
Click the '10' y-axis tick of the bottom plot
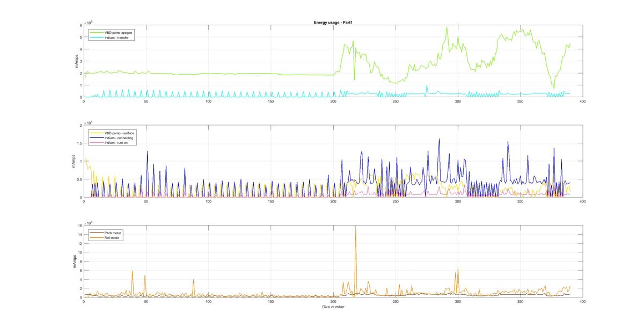coord(80,252)
